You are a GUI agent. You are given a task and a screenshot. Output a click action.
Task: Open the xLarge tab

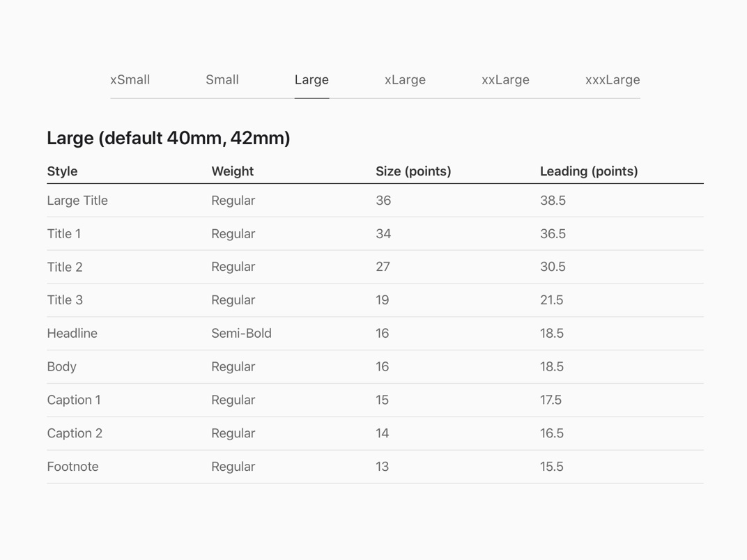[405, 80]
